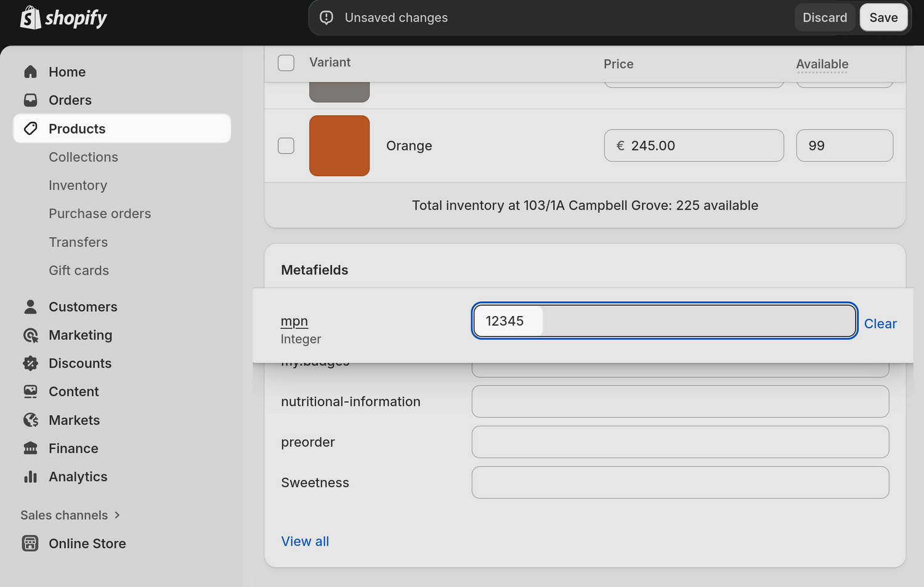Open Customers from the sidebar

pyautogui.click(x=30, y=306)
